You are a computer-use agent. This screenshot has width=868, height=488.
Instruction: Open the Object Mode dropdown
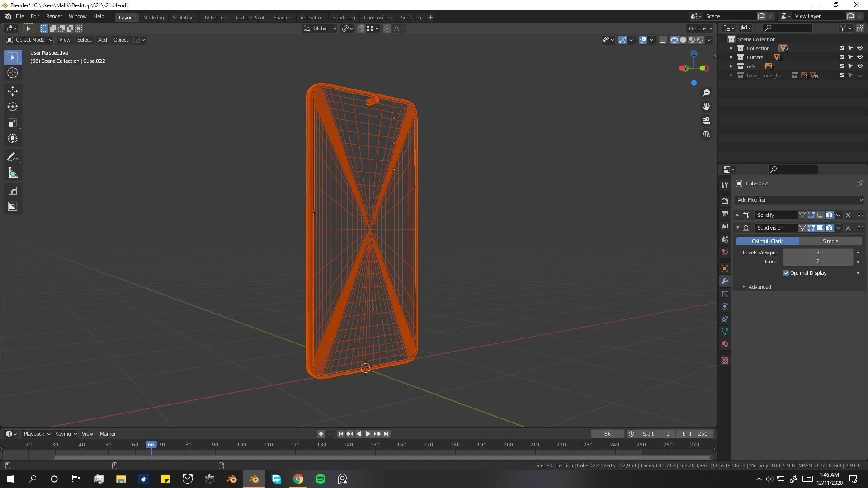click(29, 40)
